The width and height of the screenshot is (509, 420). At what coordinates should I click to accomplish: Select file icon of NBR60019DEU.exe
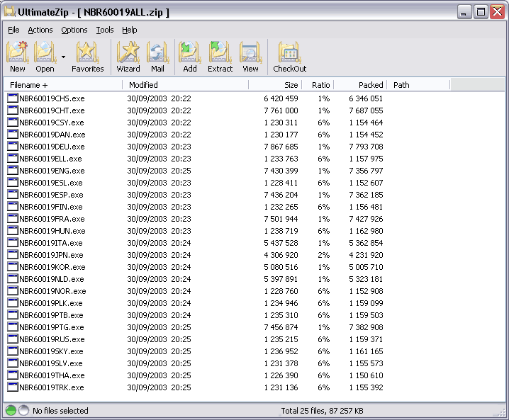tap(13, 147)
